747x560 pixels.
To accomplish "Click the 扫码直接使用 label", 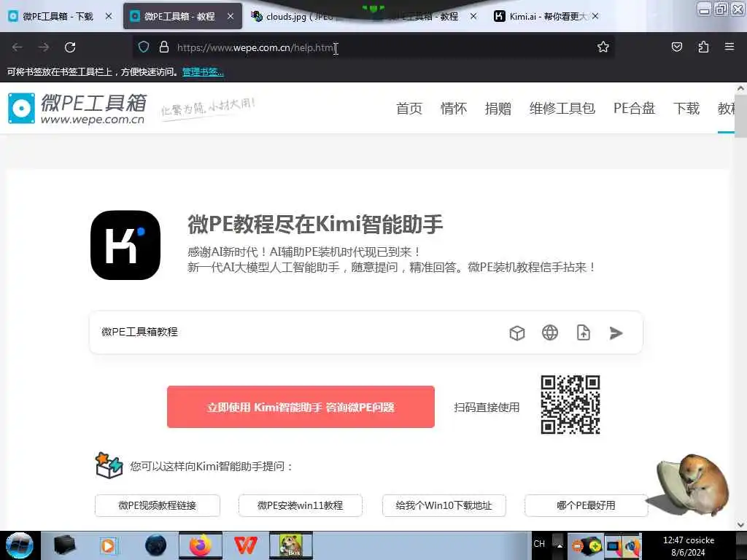I will point(487,407).
